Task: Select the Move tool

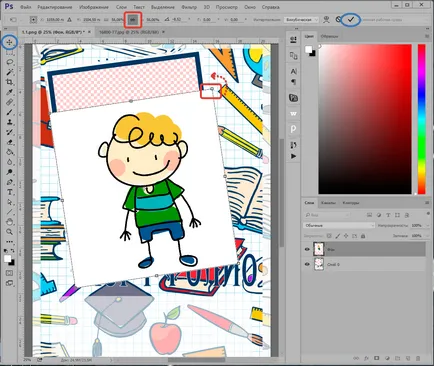Action: tap(9, 42)
